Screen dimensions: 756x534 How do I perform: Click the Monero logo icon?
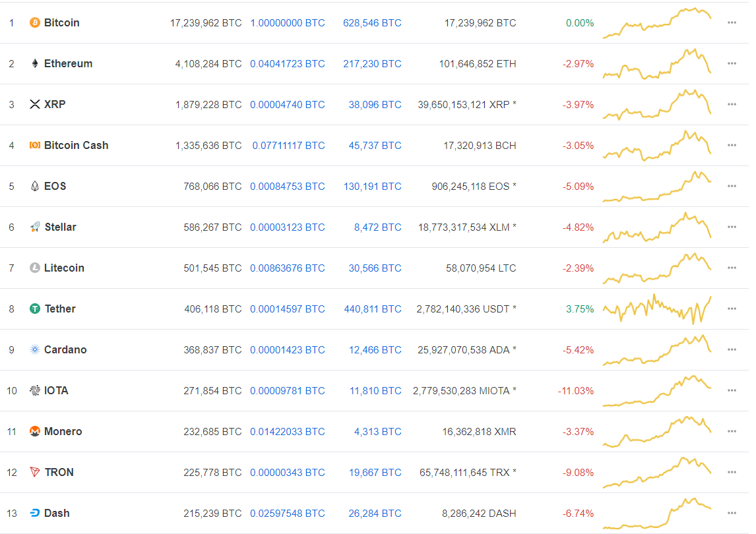click(x=35, y=431)
